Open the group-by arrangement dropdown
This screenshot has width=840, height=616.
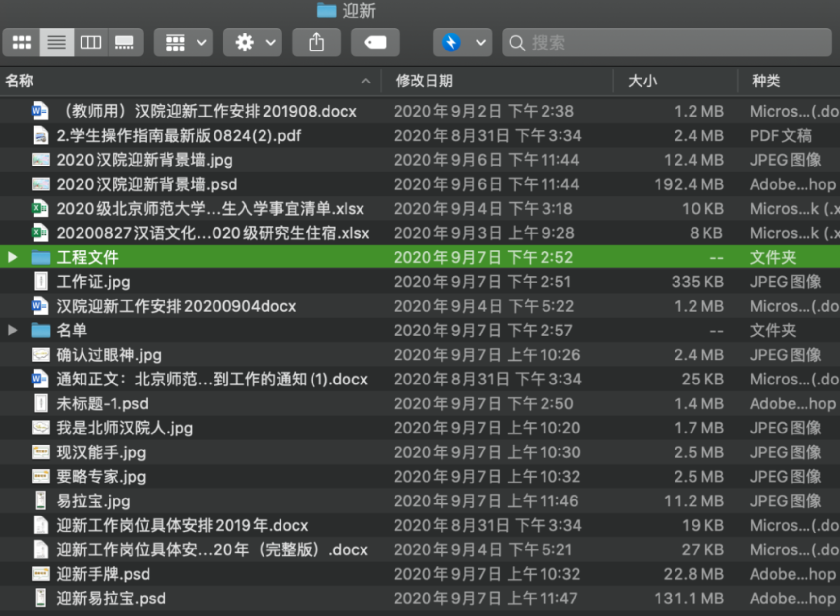pos(183,43)
